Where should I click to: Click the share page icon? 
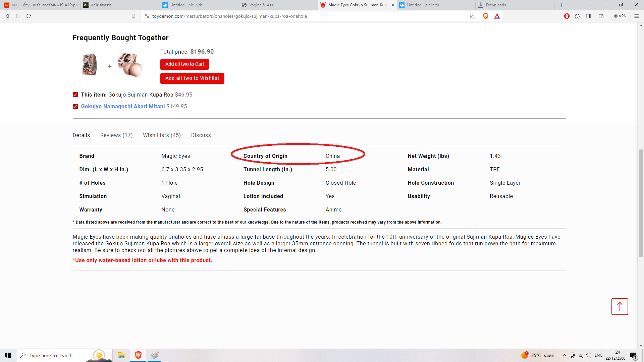pyautogui.click(x=473, y=16)
